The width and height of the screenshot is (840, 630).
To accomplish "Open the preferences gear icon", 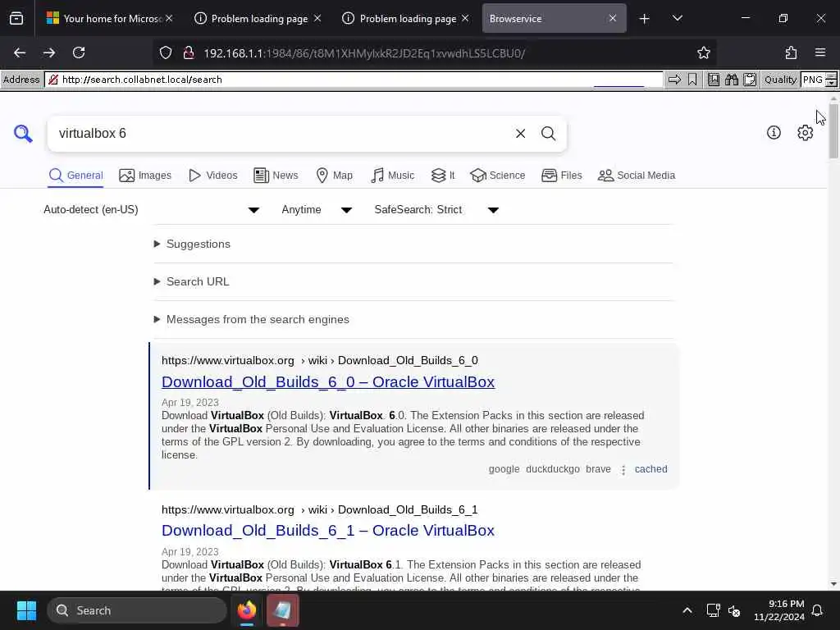I will [x=806, y=132].
